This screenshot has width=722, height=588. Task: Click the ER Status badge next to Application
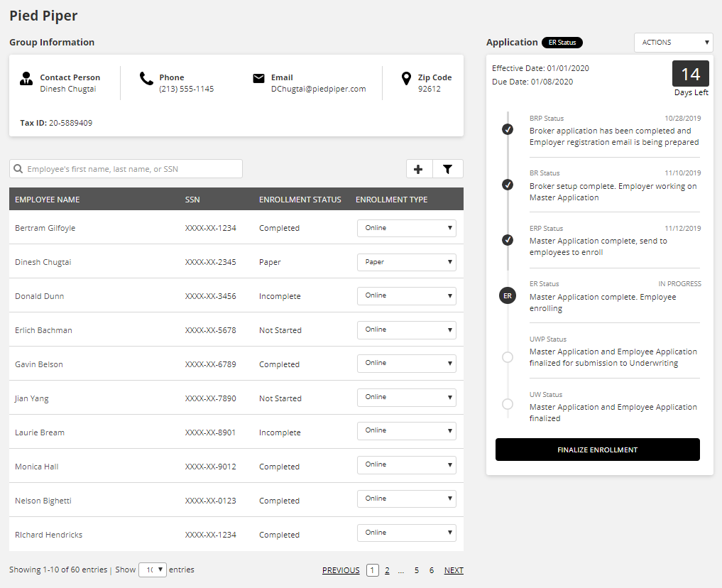click(x=562, y=43)
